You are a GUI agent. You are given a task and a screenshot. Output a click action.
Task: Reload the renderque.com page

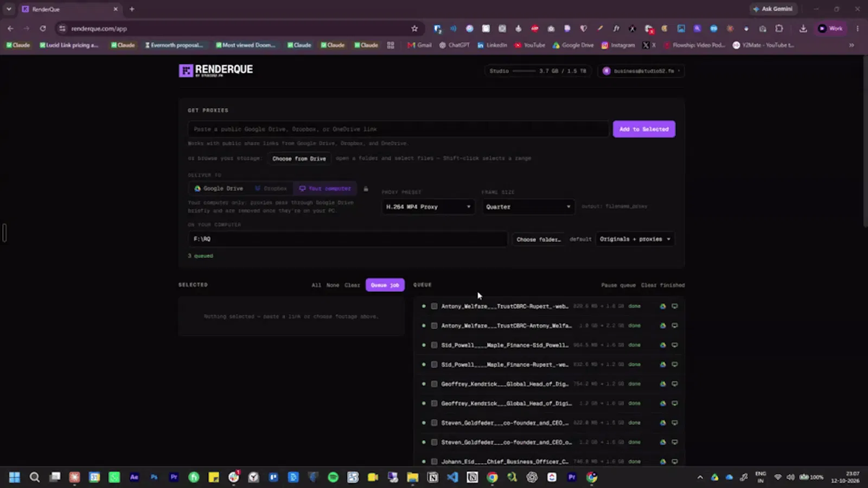[43, 29]
